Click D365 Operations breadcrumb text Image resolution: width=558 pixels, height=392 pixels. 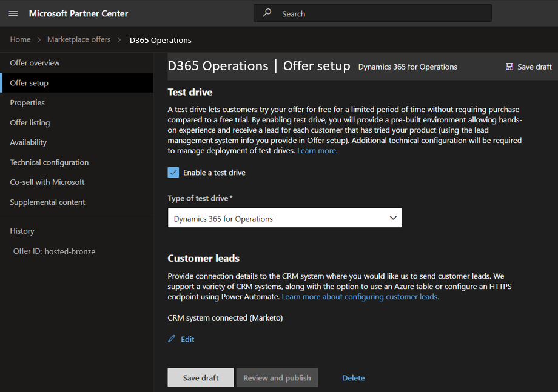pos(161,40)
